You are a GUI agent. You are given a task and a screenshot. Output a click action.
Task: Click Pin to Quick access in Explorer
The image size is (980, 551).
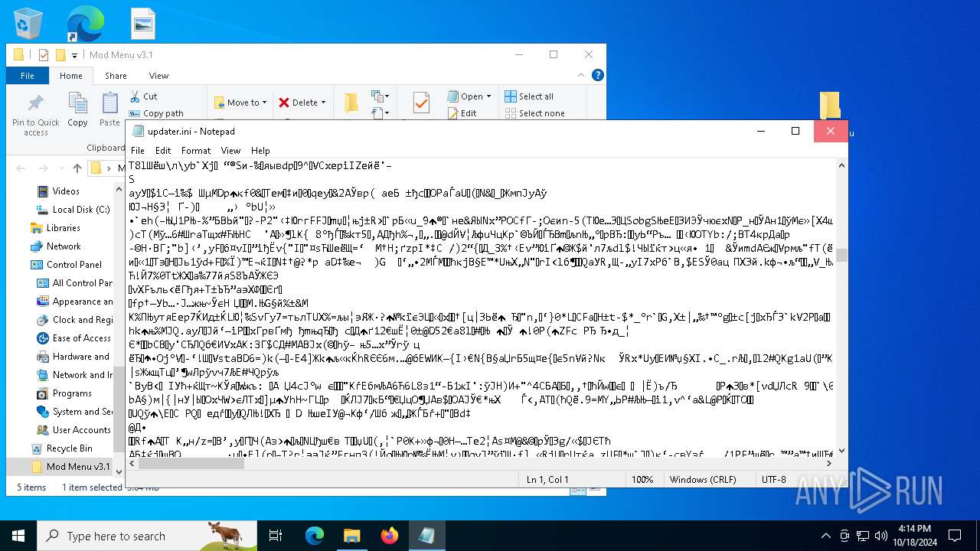(x=36, y=115)
